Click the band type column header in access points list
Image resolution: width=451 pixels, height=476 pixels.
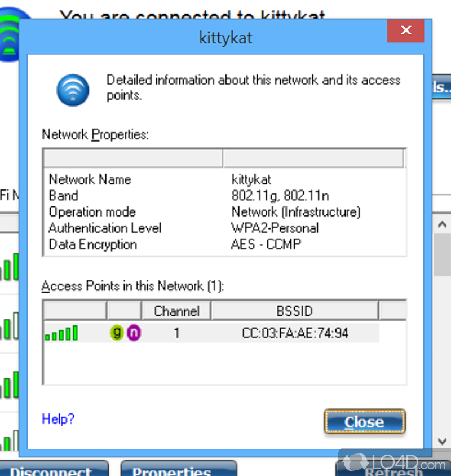[125, 311]
